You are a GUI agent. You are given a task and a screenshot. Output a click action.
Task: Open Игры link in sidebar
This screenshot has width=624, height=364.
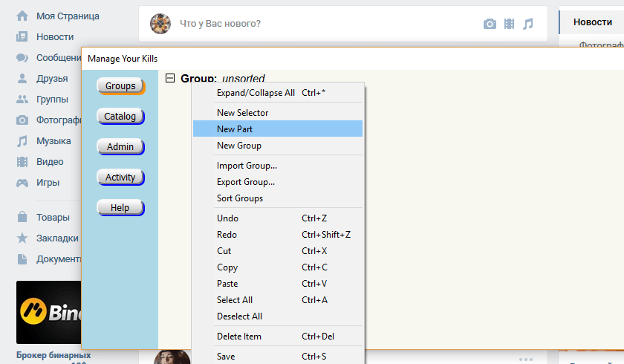48,183
